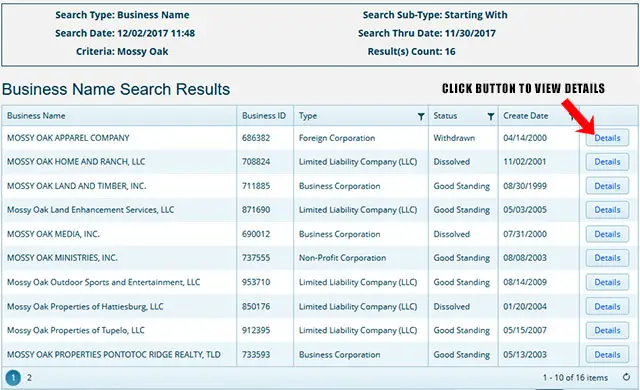Select Mossy Oak Outdoor Sports and Entertainment, LLC
The height and width of the screenshot is (390, 640).
point(103,282)
